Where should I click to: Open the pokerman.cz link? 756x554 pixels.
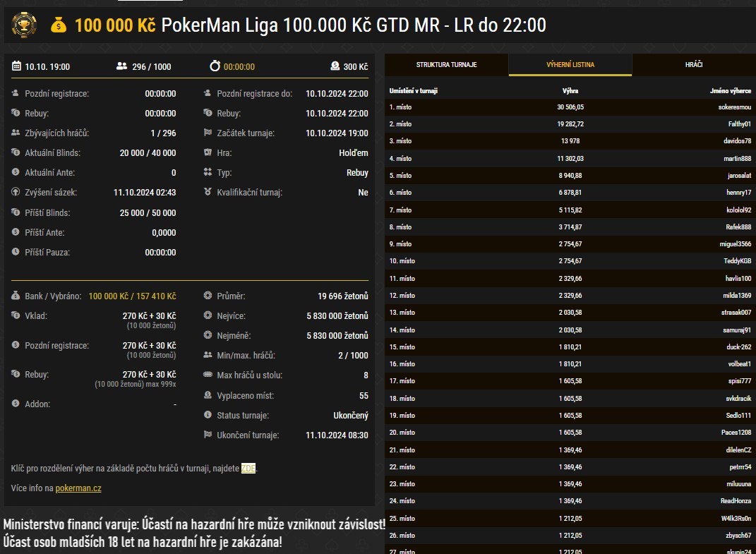[78, 488]
